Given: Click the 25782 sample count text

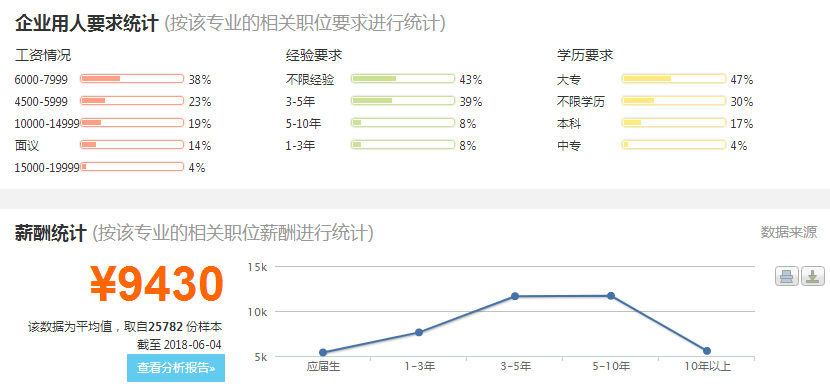Looking at the screenshot, I should [166, 326].
